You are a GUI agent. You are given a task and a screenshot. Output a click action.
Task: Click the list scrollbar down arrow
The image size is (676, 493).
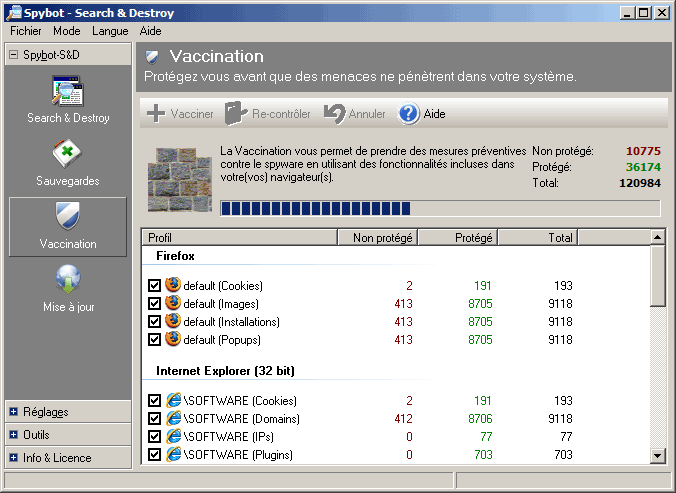657,456
